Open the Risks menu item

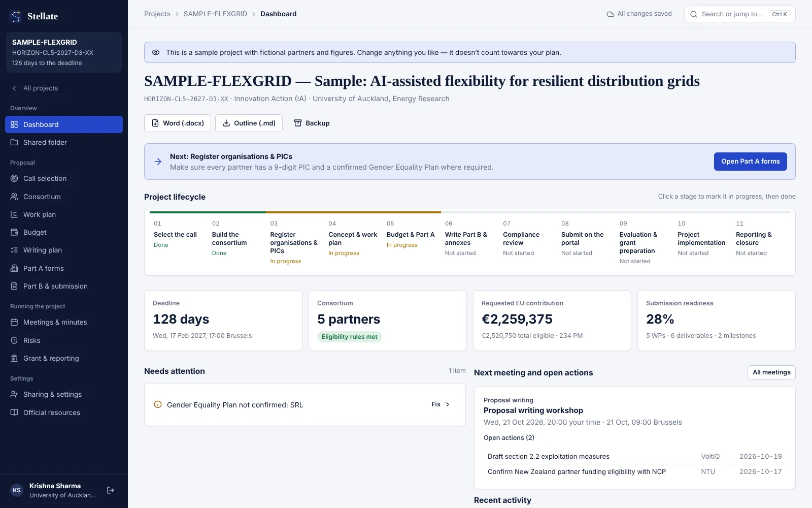64,340
